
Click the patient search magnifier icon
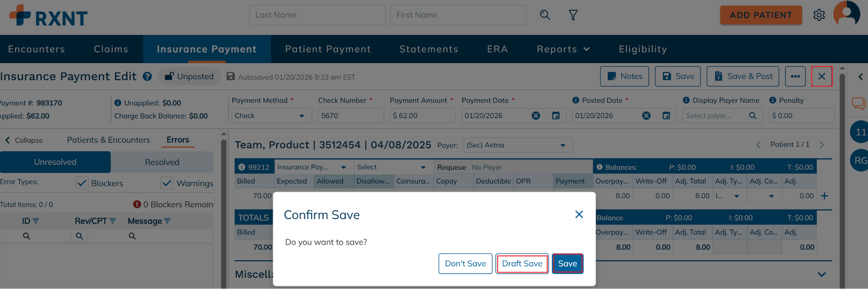[x=545, y=15]
